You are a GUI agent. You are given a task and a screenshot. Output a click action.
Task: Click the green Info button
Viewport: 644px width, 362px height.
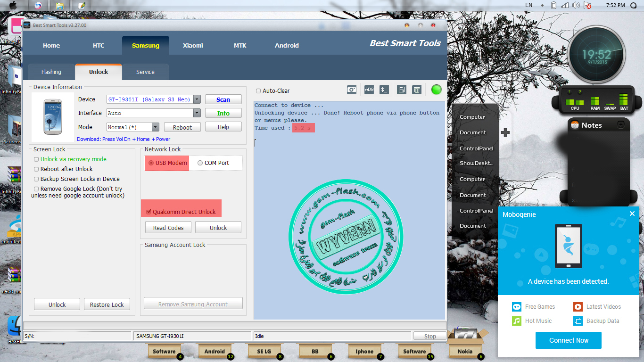tap(223, 113)
